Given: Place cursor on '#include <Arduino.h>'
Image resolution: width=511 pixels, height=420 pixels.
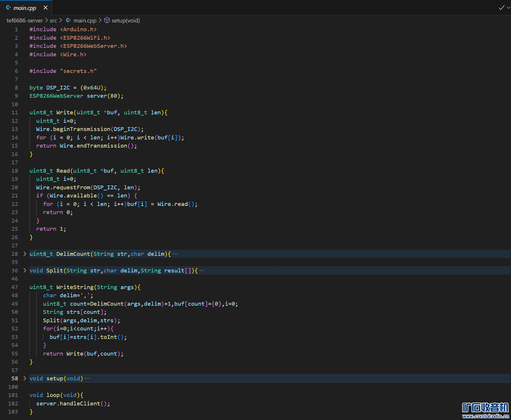Looking at the screenshot, I should (63, 29).
